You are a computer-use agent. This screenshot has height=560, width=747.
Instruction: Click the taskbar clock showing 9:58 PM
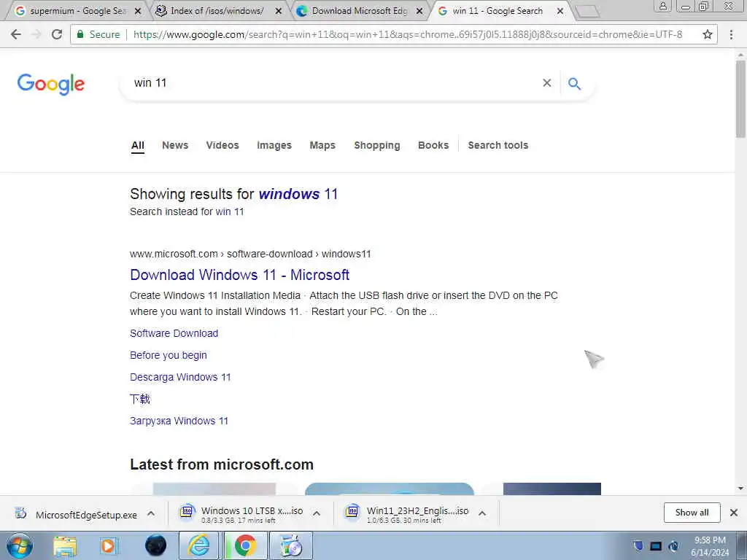click(x=710, y=546)
